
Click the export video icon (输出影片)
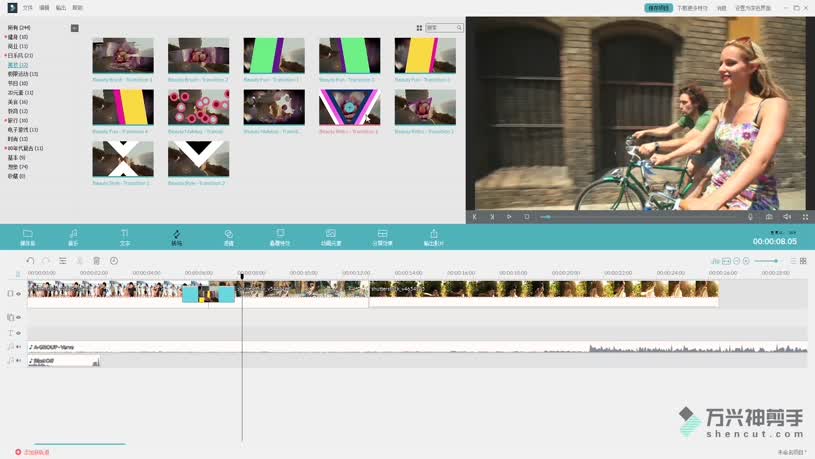click(433, 237)
